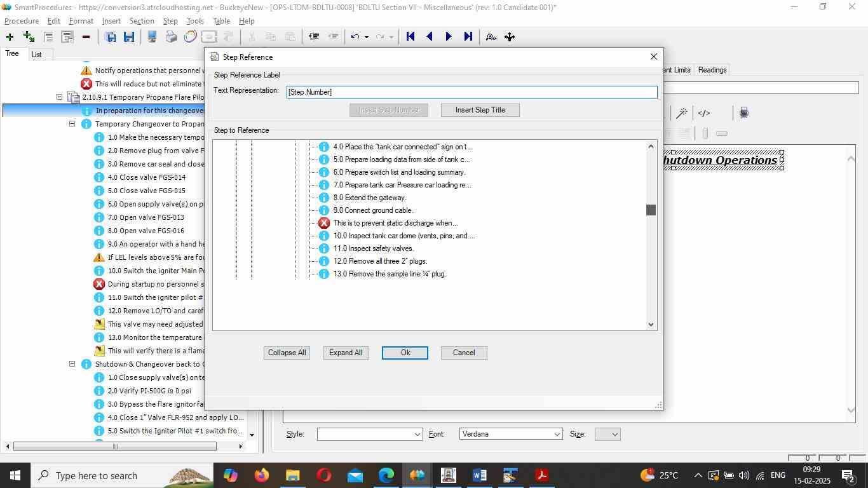Click the find search icon in toolbar
The width and height of the screenshot is (868, 488).
click(x=491, y=37)
